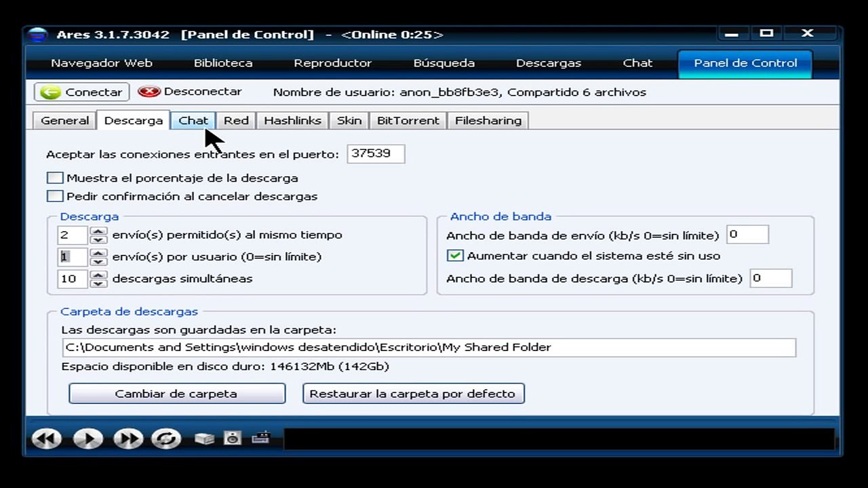Maximize the Ares window
The width and height of the screenshot is (868, 488).
coord(767,33)
